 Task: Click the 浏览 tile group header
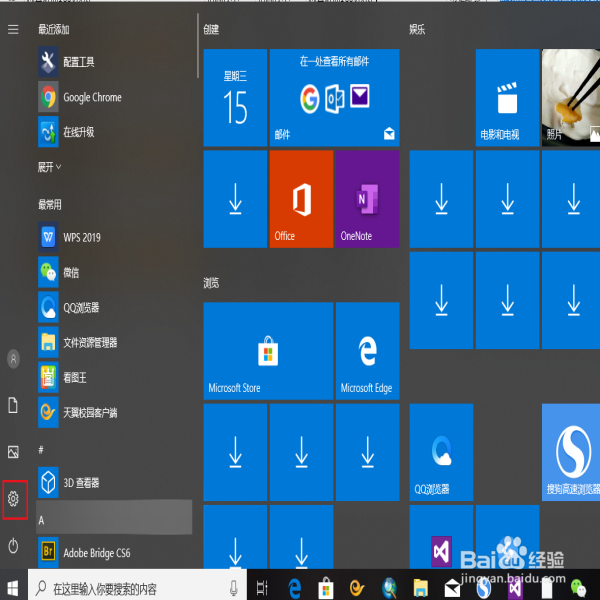[x=211, y=283]
